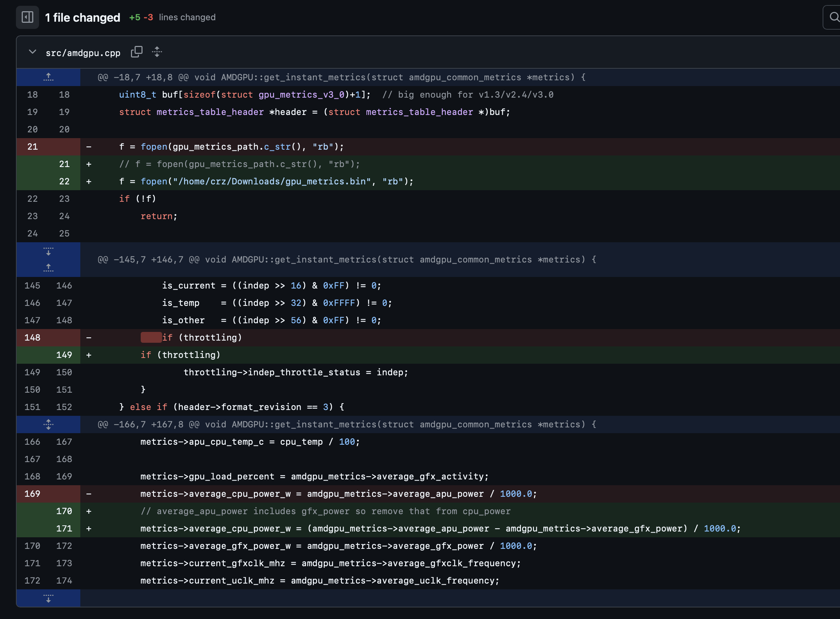Screen dimensions: 840x619
Task: Expand hidden lines at the -166,7 hunk
Action: pyautogui.click(x=48, y=424)
